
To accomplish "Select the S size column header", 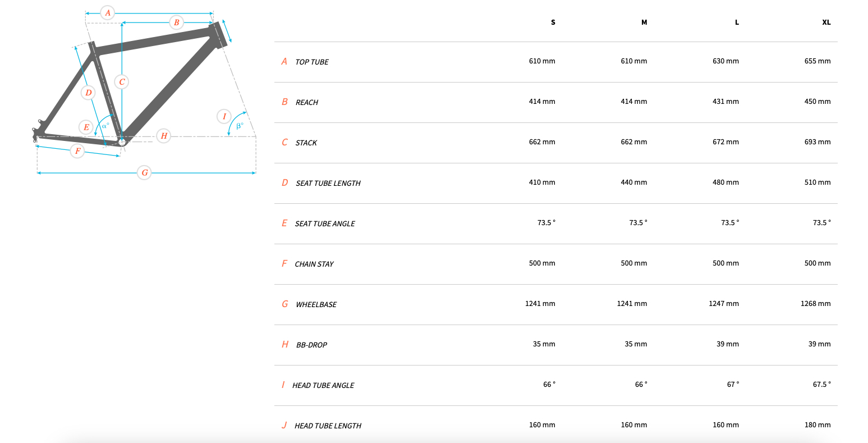I will click(x=553, y=22).
